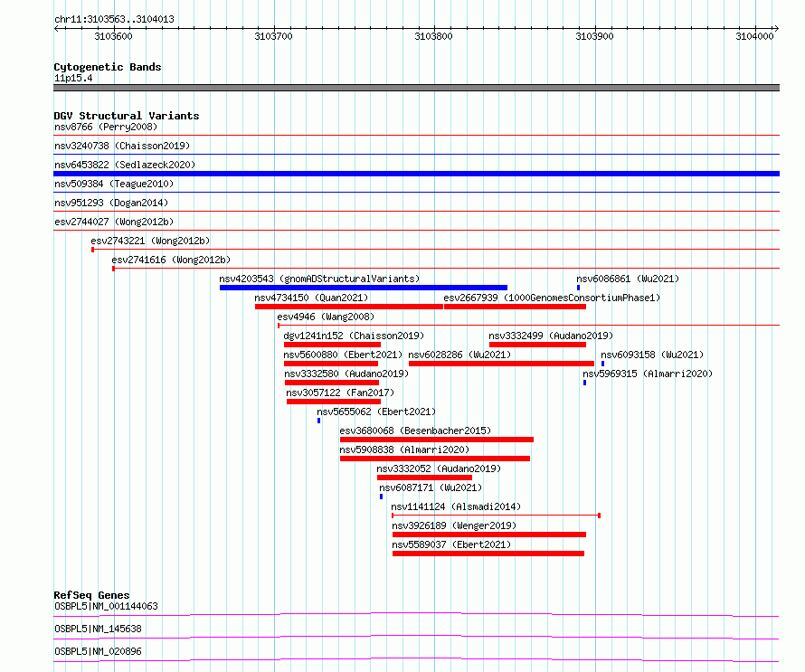Click the small blue nsv5655062 (Ebert2021) marker
The width and height of the screenshot is (805, 672).
pyautogui.click(x=318, y=421)
